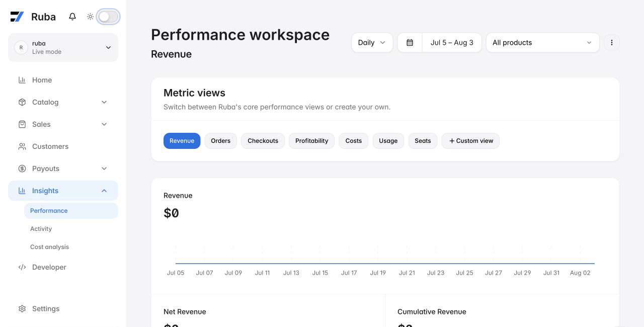Click the sun theme icon

[90, 17]
